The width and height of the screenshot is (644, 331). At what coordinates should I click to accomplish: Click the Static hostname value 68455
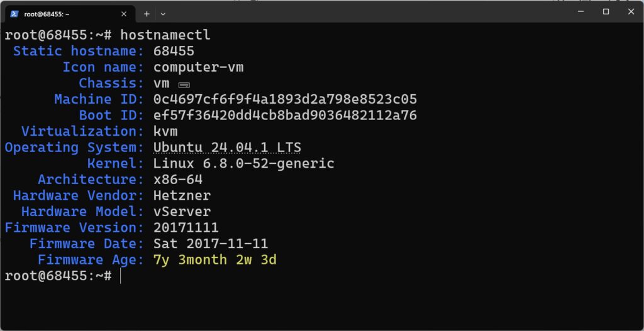174,52
